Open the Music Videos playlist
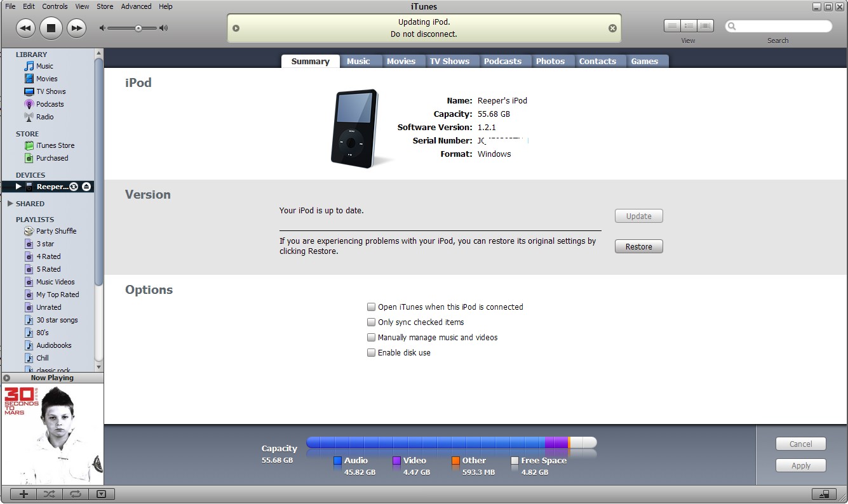This screenshot has height=504, width=848. click(55, 282)
